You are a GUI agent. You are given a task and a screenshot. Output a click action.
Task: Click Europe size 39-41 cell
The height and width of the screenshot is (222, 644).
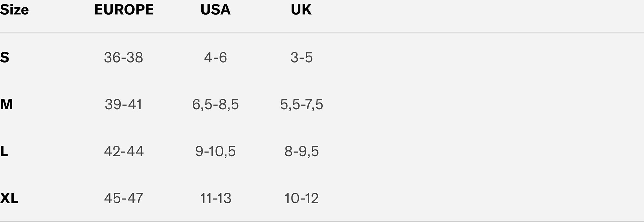point(124,104)
